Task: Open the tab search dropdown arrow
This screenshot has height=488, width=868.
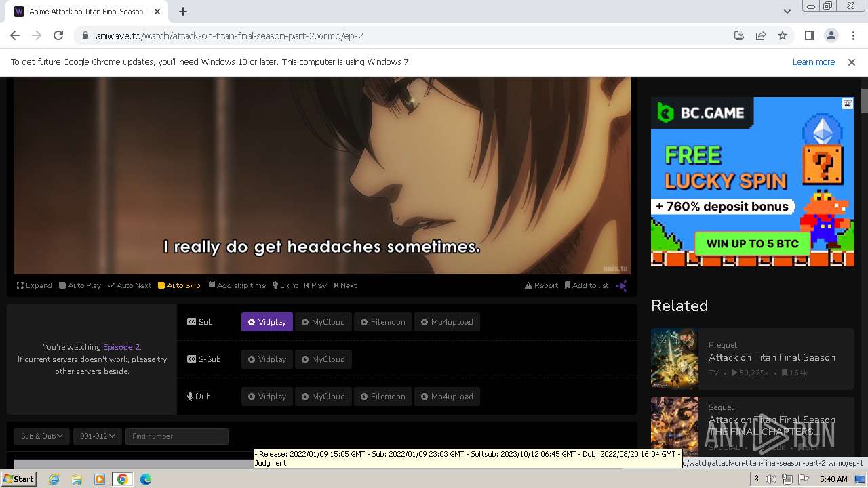Action: [x=787, y=12]
